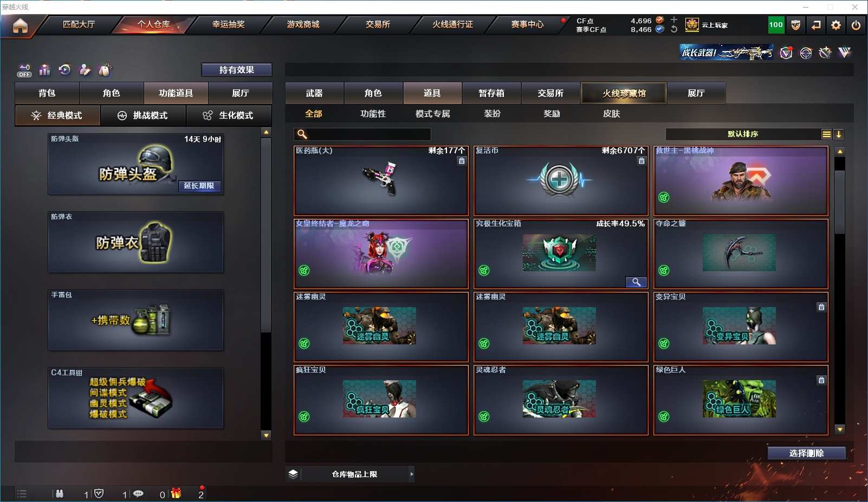
Task: Click the power exit icon
Action: pyautogui.click(x=856, y=25)
